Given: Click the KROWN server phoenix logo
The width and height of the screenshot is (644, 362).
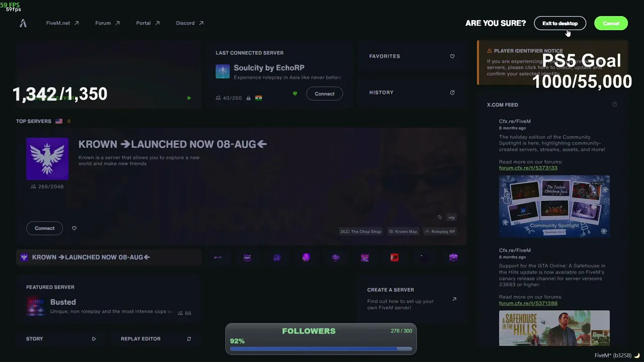Looking at the screenshot, I should click(47, 159).
